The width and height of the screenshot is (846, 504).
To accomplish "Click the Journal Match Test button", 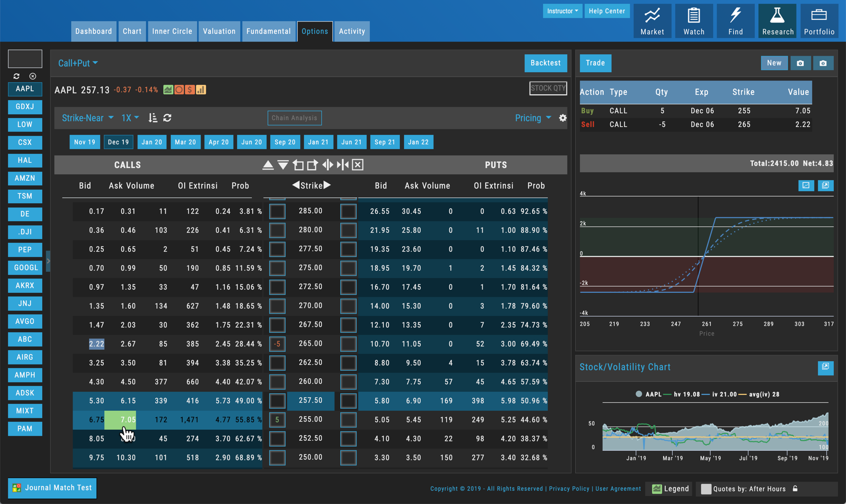I will (x=52, y=488).
